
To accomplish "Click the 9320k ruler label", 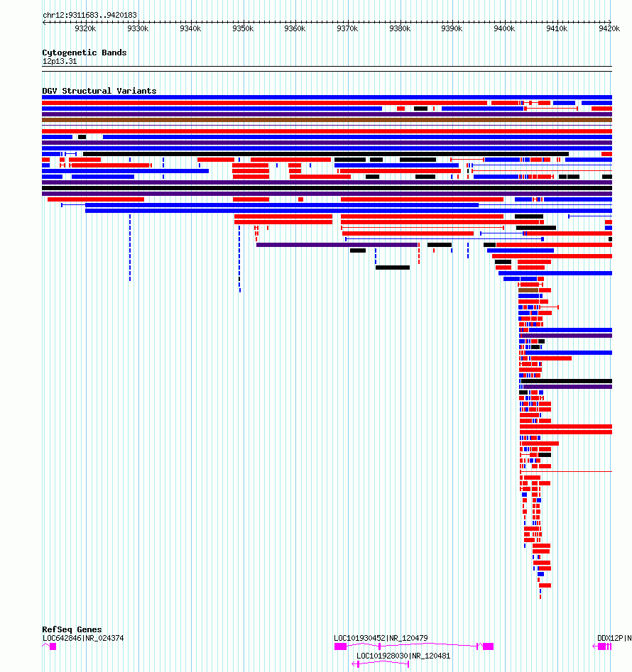I will point(85,28).
